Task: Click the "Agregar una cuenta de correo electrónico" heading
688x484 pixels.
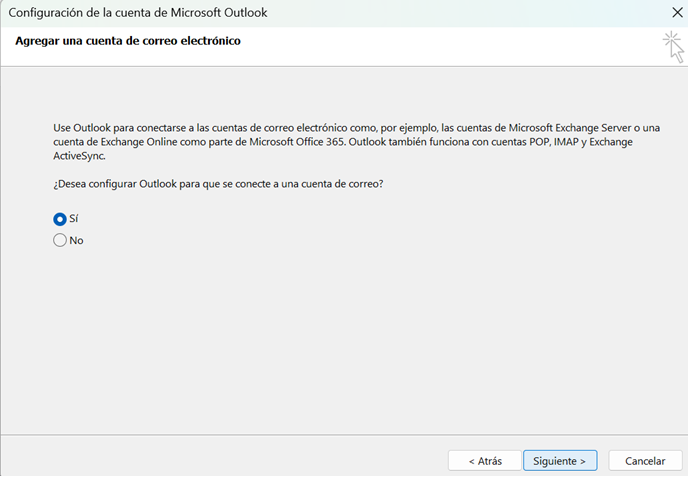Action: click(127, 41)
